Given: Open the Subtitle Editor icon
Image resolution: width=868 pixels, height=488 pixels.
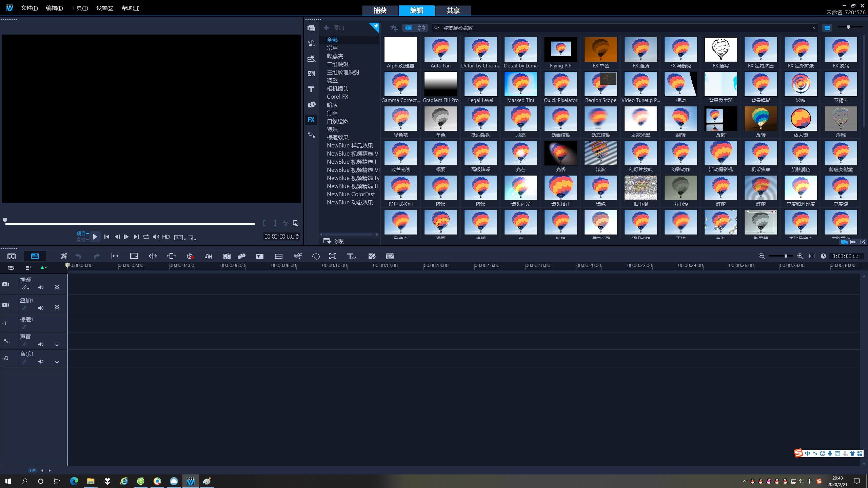Looking at the screenshot, I should (x=260, y=256).
